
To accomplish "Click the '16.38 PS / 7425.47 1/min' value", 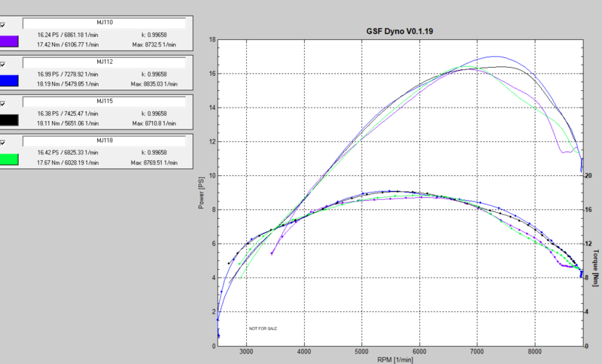I will point(68,114).
